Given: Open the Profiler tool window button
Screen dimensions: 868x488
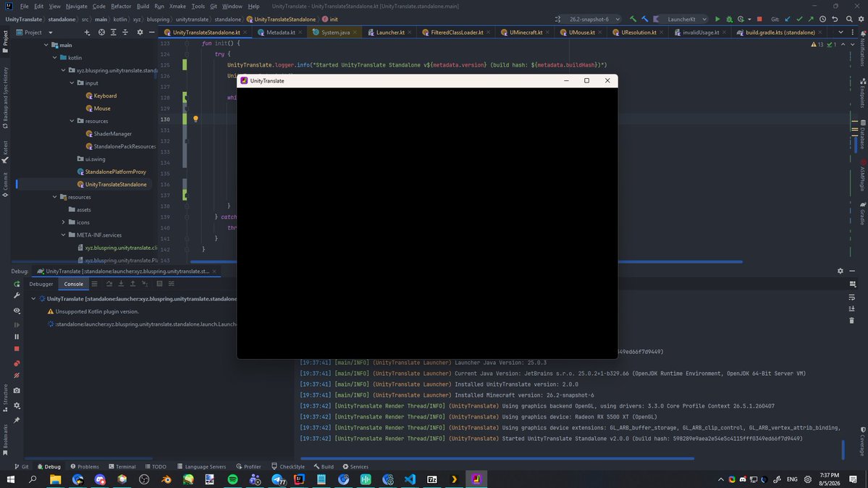Looking at the screenshot, I should 248,466.
